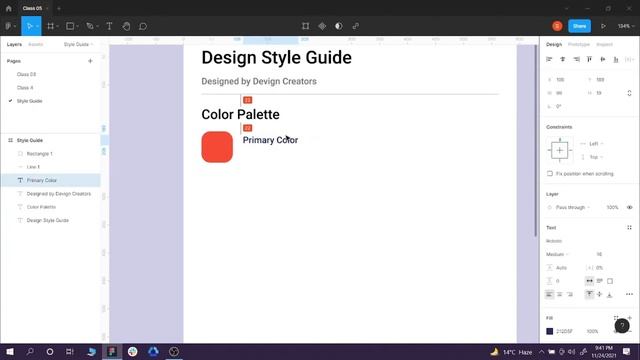Switch to the Layers tab
Image resolution: width=640 pixels, height=360 pixels.
pyautogui.click(x=14, y=44)
